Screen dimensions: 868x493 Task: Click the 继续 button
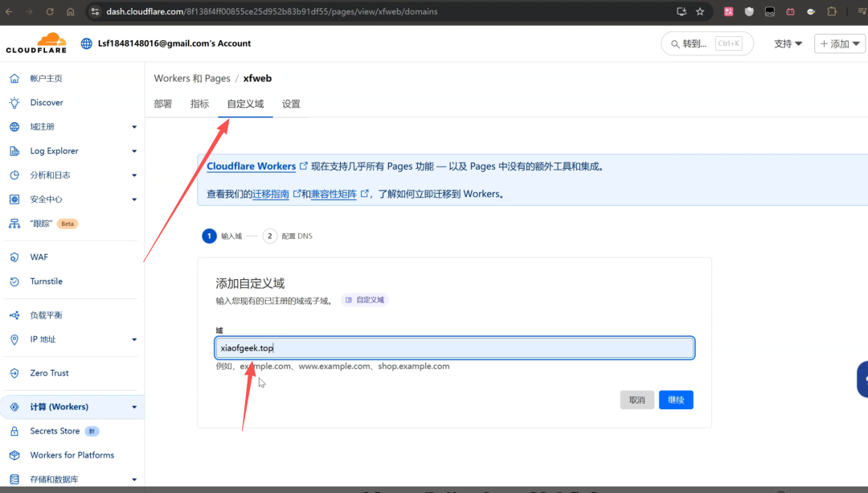coord(676,400)
